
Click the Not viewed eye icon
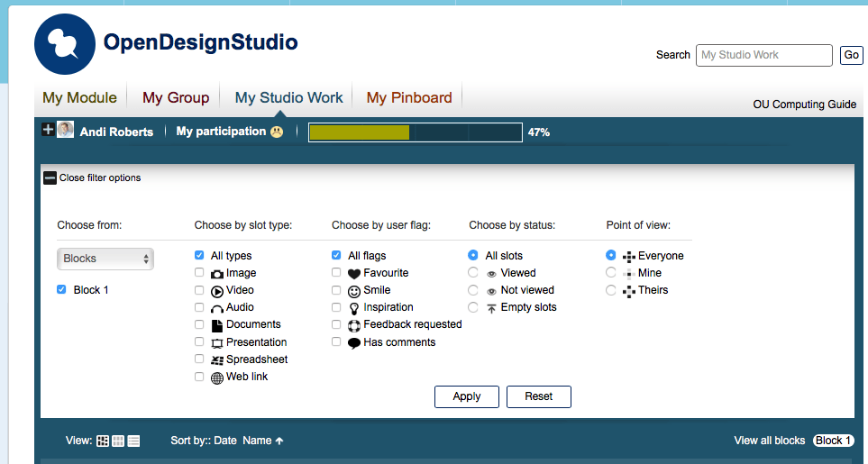[491, 291]
